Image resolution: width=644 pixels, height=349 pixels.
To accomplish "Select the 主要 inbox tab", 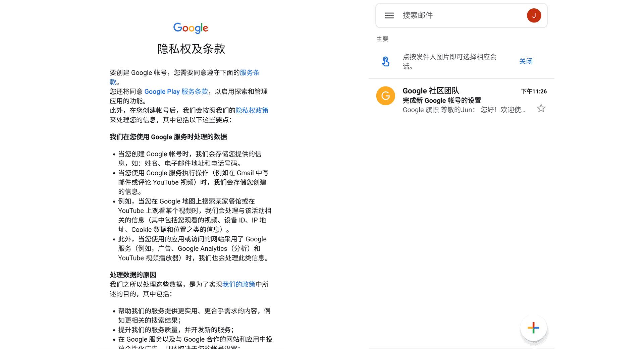I will click(x=382, y=39).
